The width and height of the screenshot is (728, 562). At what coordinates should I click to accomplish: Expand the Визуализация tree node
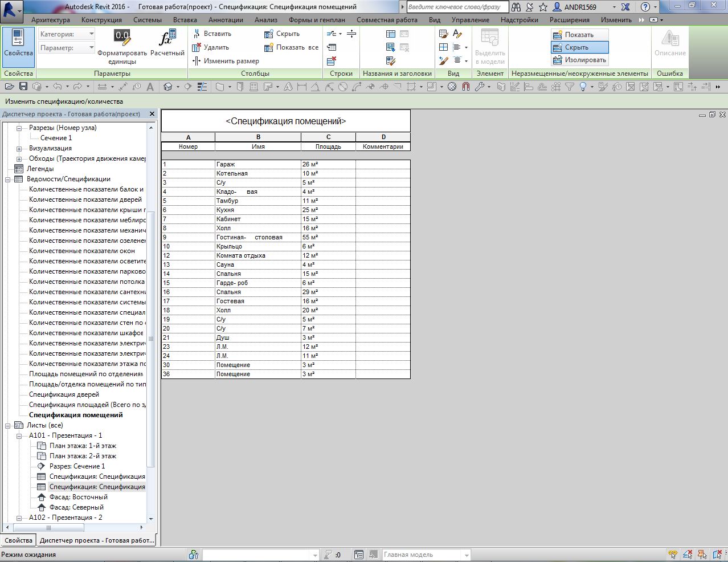(19, 149)
